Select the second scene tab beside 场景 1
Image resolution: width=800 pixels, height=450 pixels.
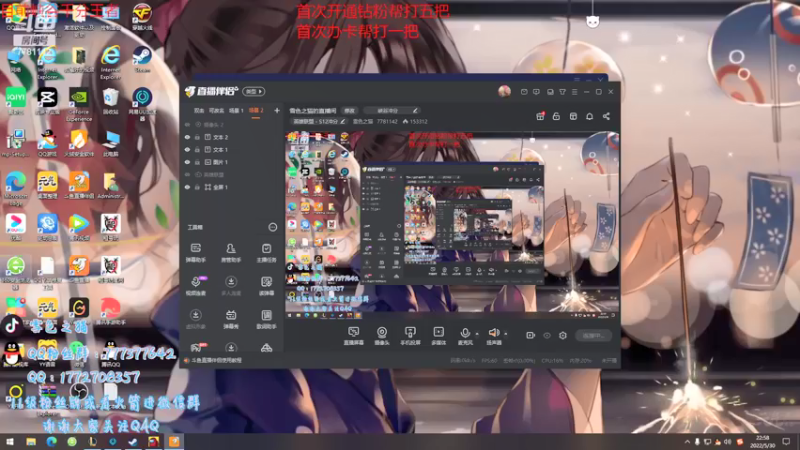(216, 110)
